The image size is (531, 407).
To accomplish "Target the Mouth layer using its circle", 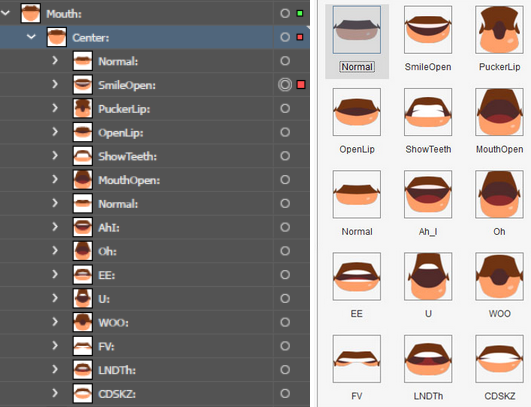I will click(x=285, y=13).
